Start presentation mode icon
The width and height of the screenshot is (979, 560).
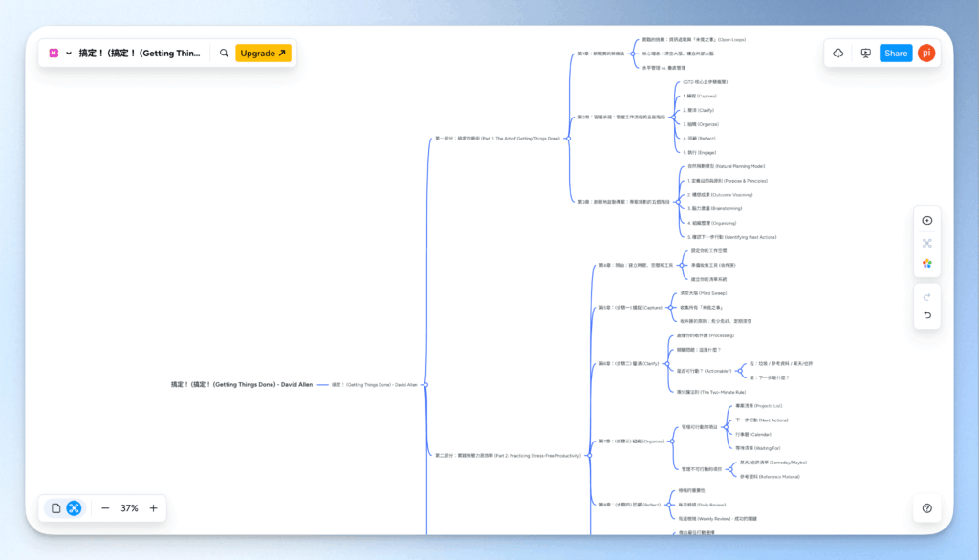(865, 54)
